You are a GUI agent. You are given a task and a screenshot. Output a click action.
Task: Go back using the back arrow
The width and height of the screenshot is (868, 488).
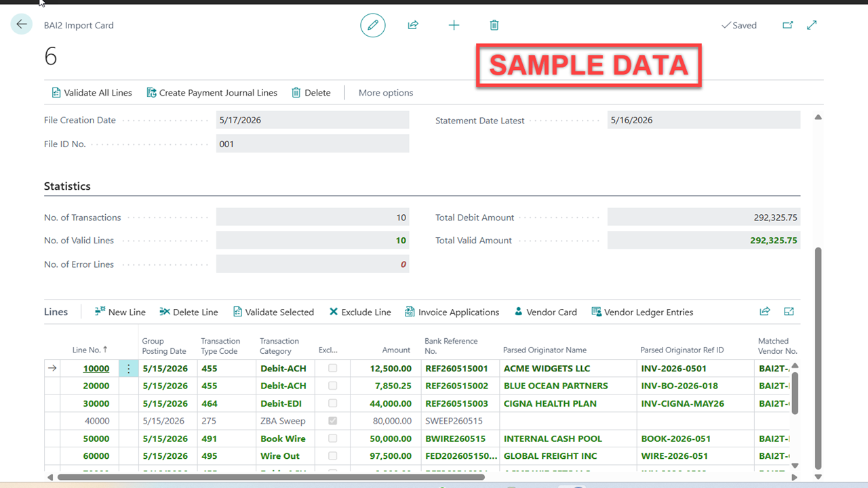click(x=22, y=24)
